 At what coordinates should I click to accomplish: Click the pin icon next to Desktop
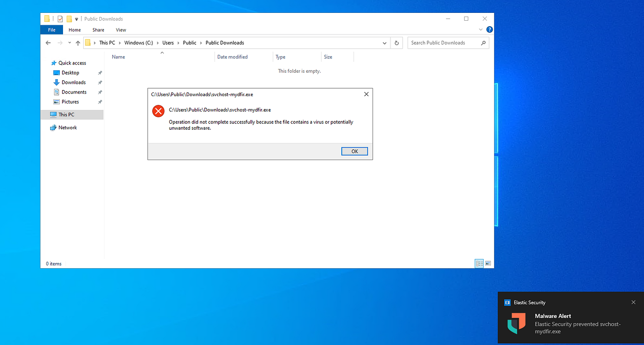coord(100,73)
